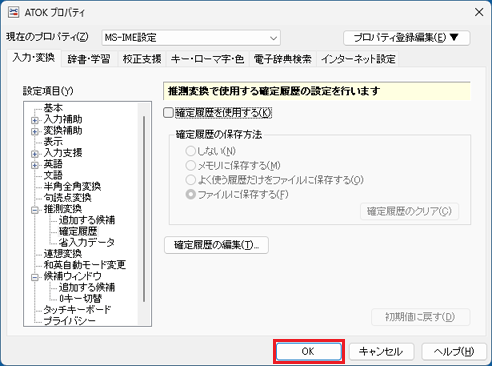Select よく使う履歴だけをファイルに保存する option
Viewport: 492px width, 366px height.
click(190, 180)
